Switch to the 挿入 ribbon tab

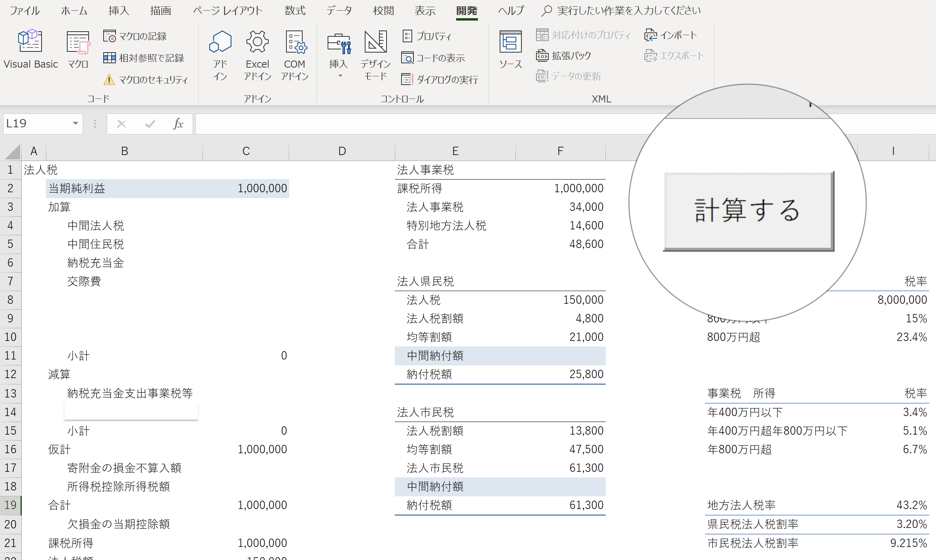click(x=119, y=11)
